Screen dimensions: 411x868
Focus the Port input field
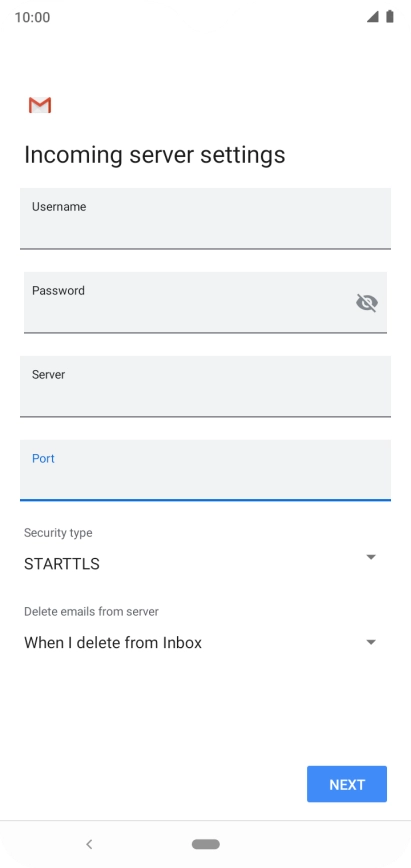point(206,471)
